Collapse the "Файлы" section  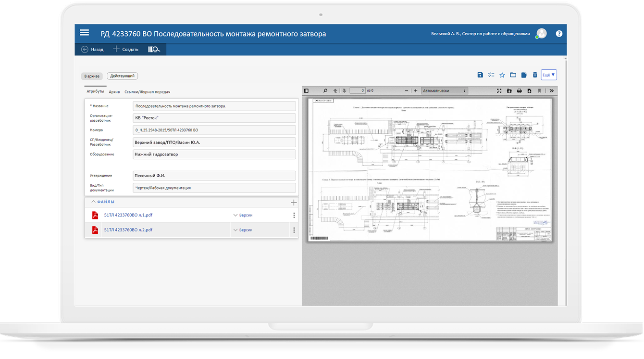coord(94,202)
